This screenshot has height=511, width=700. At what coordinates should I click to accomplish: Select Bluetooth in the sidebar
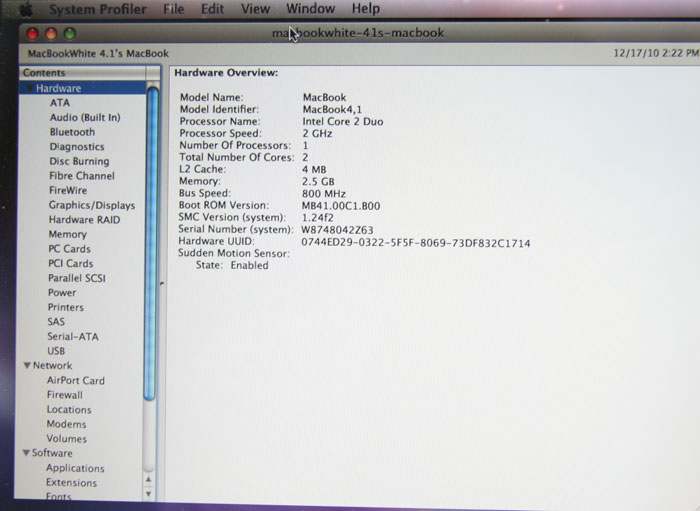pos(72,132)
